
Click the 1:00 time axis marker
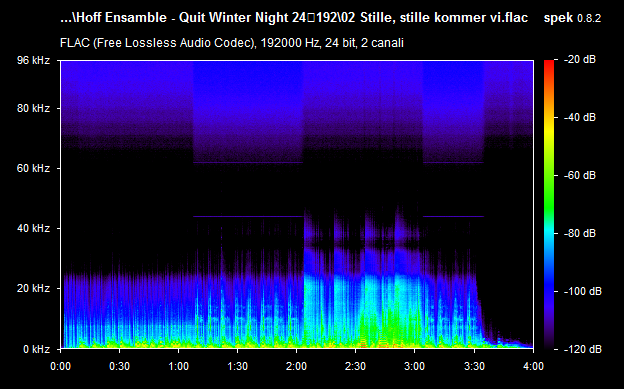(x=178, y=366)
